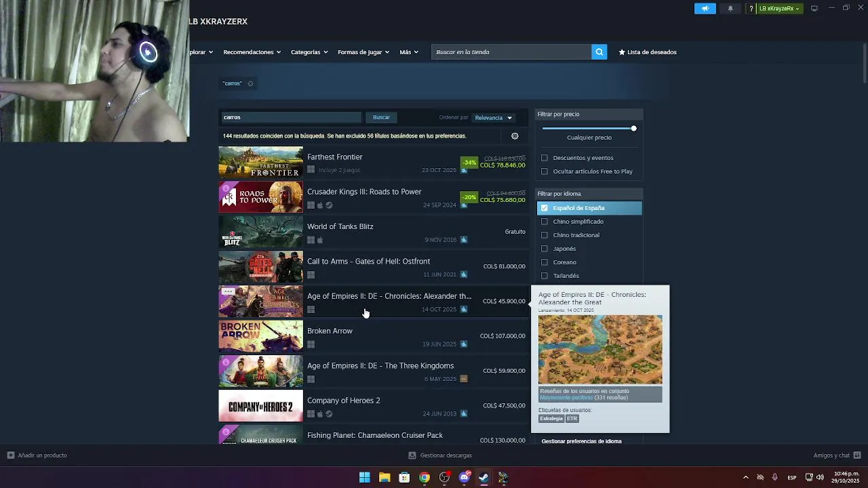This screenshot has height=488, width=868.
Task: Click the star icon beside Lista de deseados
Action: tap(622, 52)
